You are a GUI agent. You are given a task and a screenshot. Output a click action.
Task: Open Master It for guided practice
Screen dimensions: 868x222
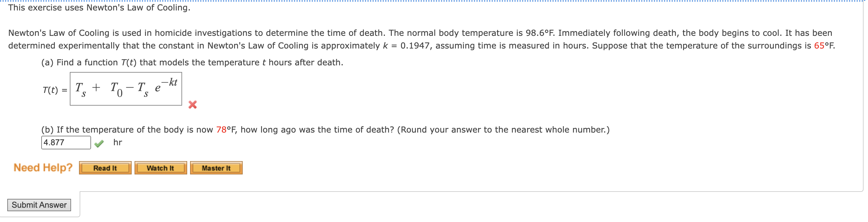217,168
